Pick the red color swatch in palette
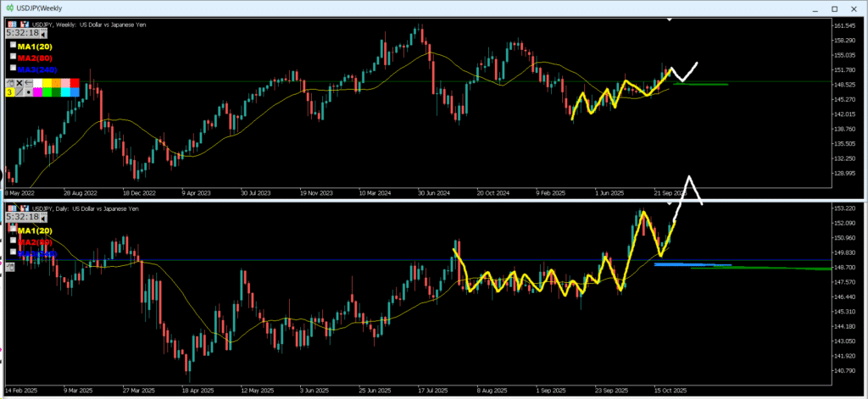This screenshot has height=399, width=868. click(x=74, y=83)
